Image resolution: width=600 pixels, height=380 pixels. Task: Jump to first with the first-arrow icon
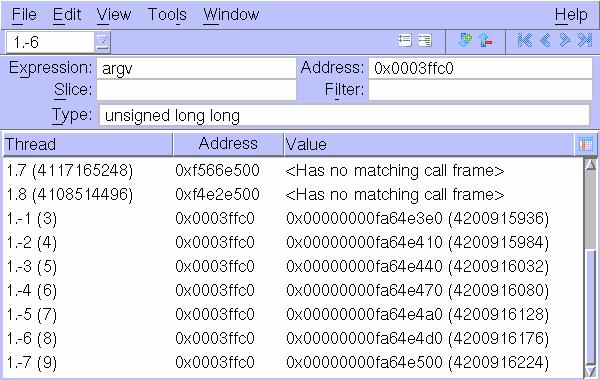tap(525, 40)
